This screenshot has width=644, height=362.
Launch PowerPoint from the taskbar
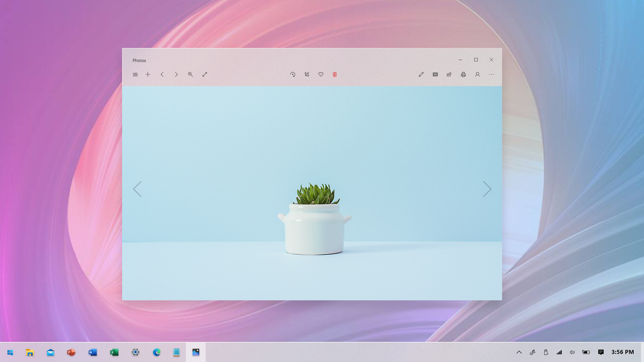tap(71, 352)
